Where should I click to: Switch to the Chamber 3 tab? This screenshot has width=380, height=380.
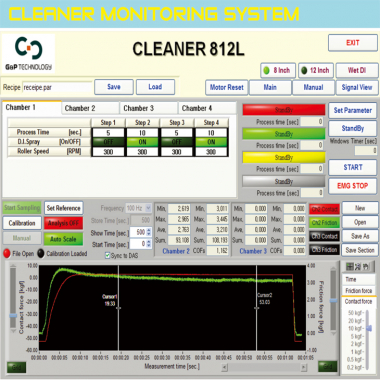(149, 108)
